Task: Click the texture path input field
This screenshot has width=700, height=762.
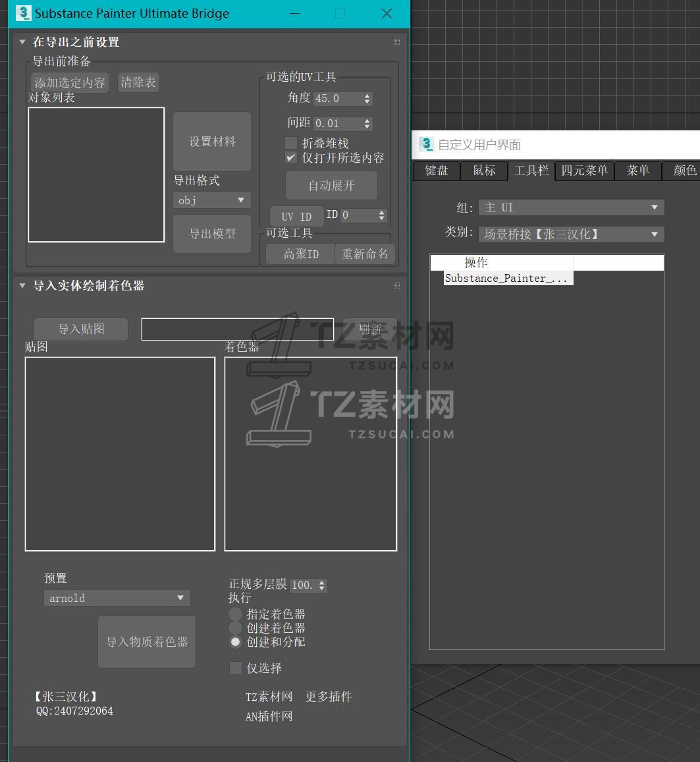Action: [238, 329]
